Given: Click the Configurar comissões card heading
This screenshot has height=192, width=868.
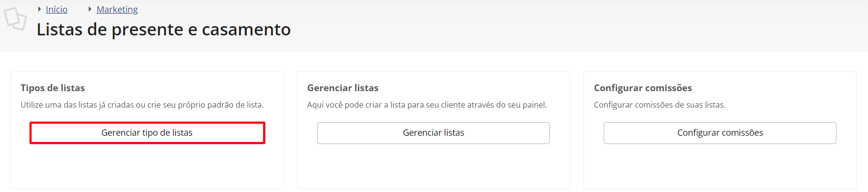Looking at the screenshot, I should (643, 88).
